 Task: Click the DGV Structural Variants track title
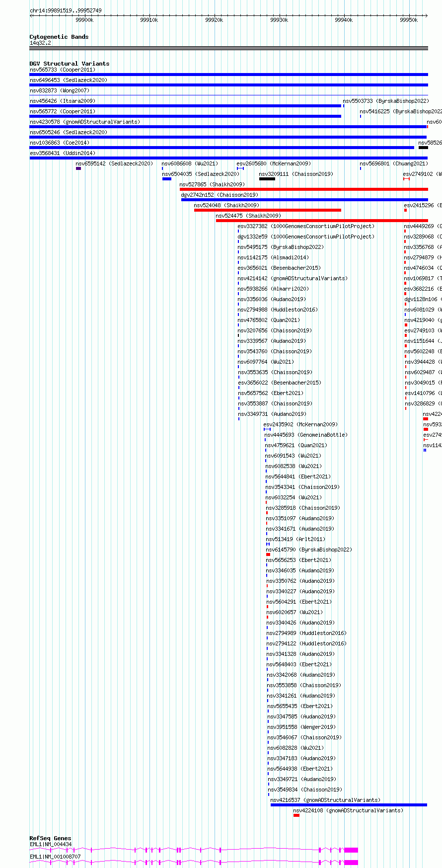click(70, 64)
